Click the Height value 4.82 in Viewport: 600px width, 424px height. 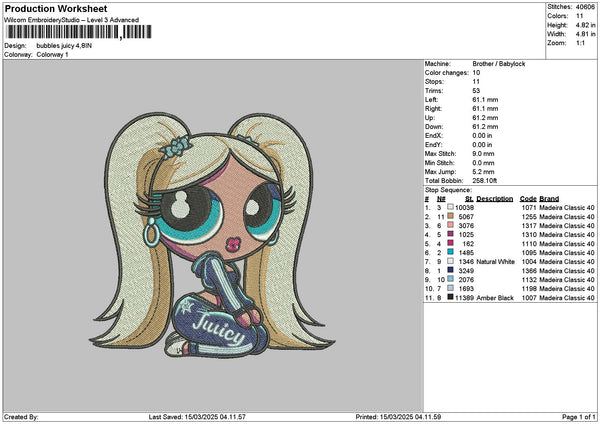(585, 25)
